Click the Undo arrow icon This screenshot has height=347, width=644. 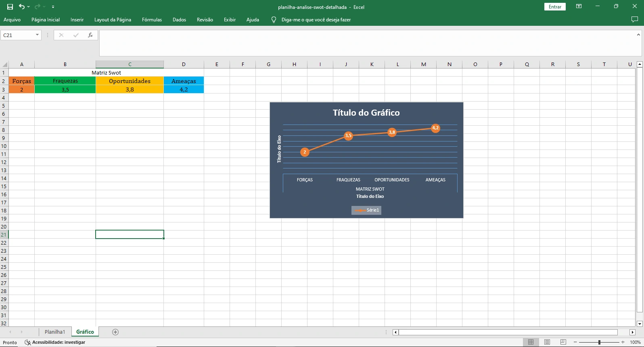pos(22,7)
